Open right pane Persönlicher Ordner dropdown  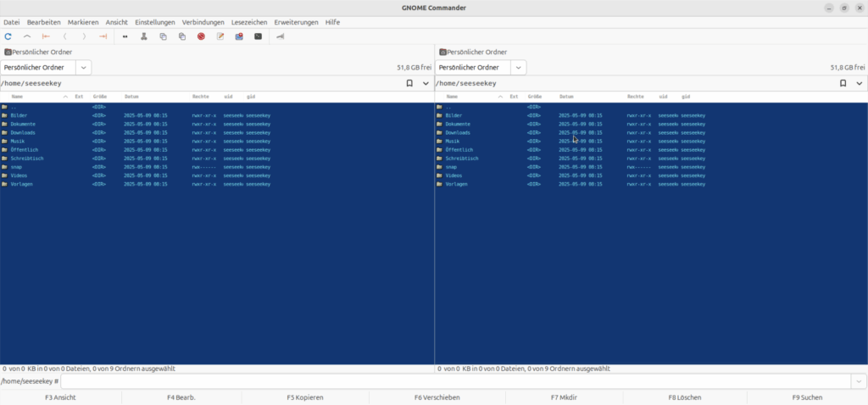(518, 67)
